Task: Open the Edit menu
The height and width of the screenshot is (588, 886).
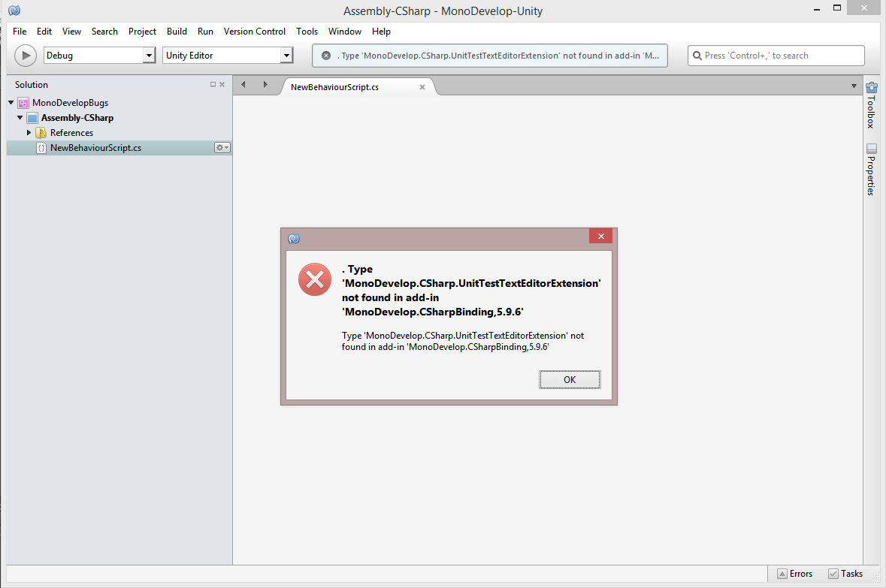Action: (44, 32)
